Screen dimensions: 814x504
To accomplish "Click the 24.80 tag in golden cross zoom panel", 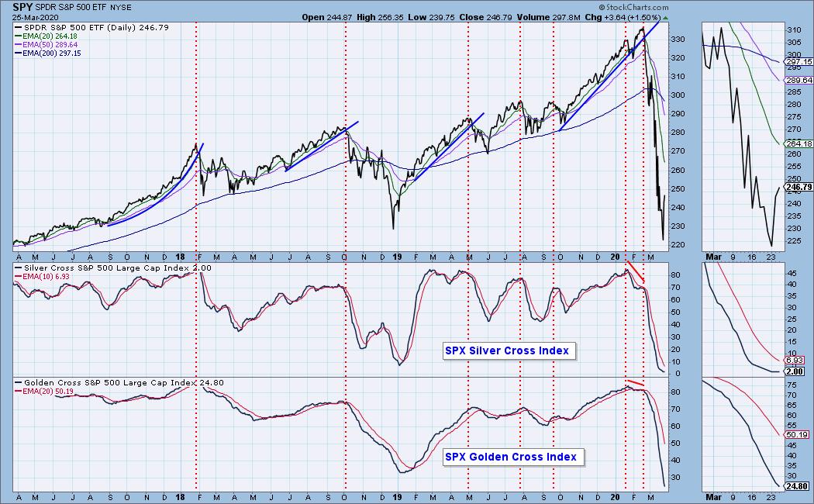I will click(798, 486).
